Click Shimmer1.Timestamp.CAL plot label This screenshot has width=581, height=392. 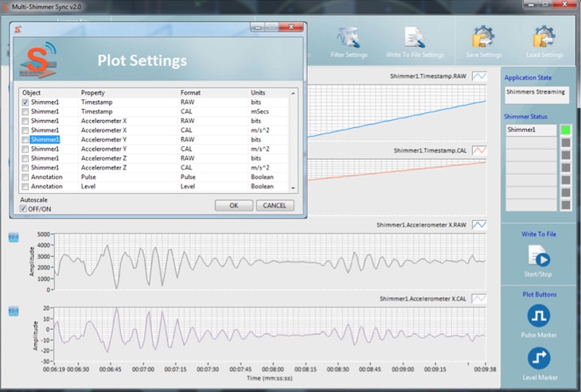(430, 150)
